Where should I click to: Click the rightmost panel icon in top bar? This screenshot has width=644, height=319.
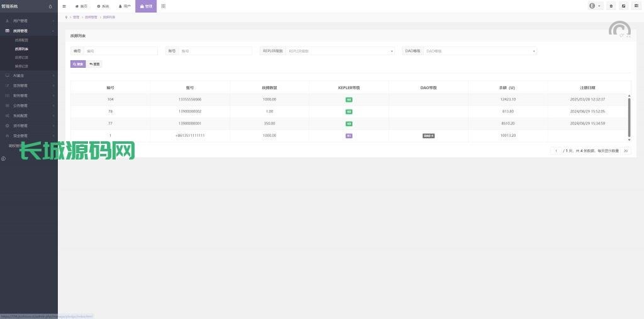tap(636, 6)
